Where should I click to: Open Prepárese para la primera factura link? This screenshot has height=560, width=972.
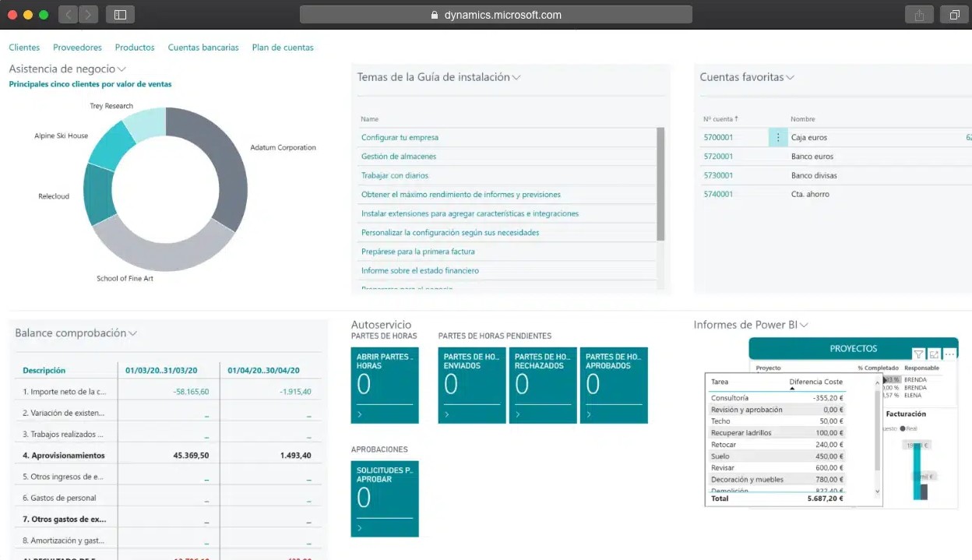coord(418,252)
